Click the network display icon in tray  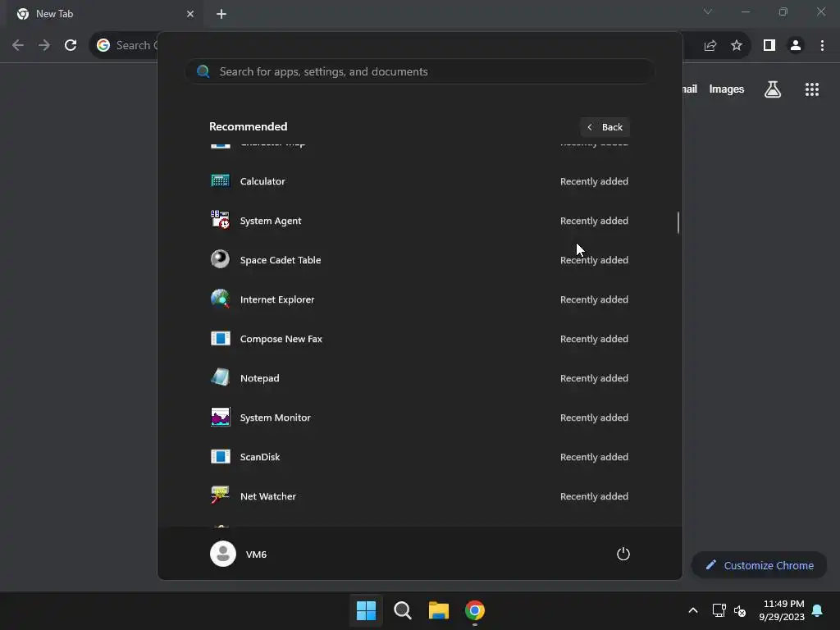point(719,610)
